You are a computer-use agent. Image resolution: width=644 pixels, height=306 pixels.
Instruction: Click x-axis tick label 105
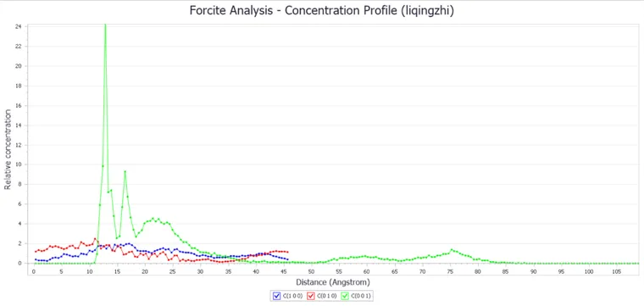pos(617,271)
